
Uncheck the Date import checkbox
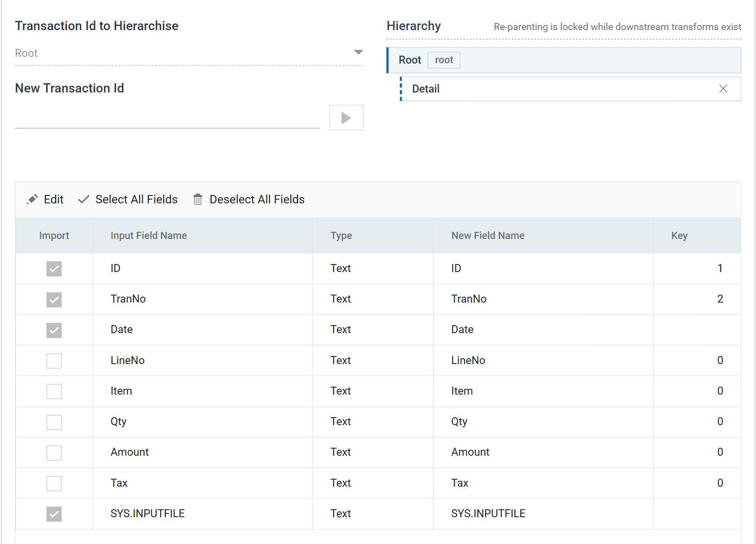[54, 330]
